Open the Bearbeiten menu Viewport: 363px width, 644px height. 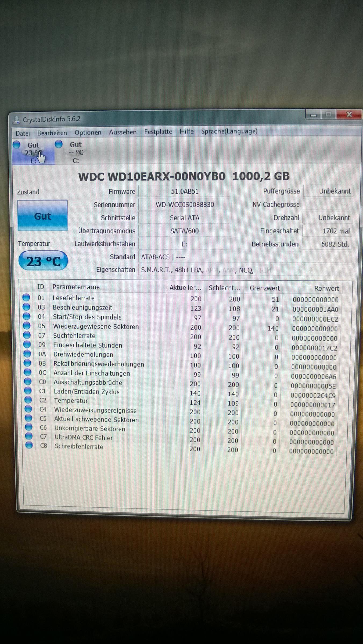click(x=52, y=133)
